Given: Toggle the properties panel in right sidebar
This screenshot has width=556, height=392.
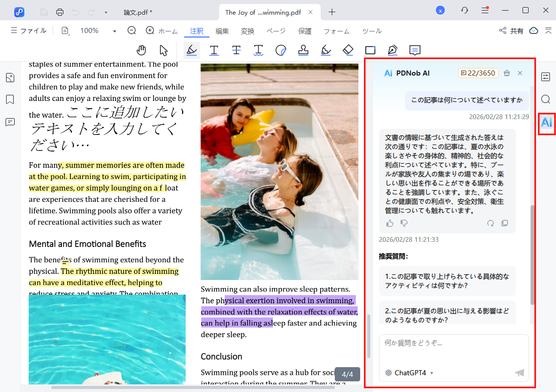Looking at the screenshot, I should (546, 77).
